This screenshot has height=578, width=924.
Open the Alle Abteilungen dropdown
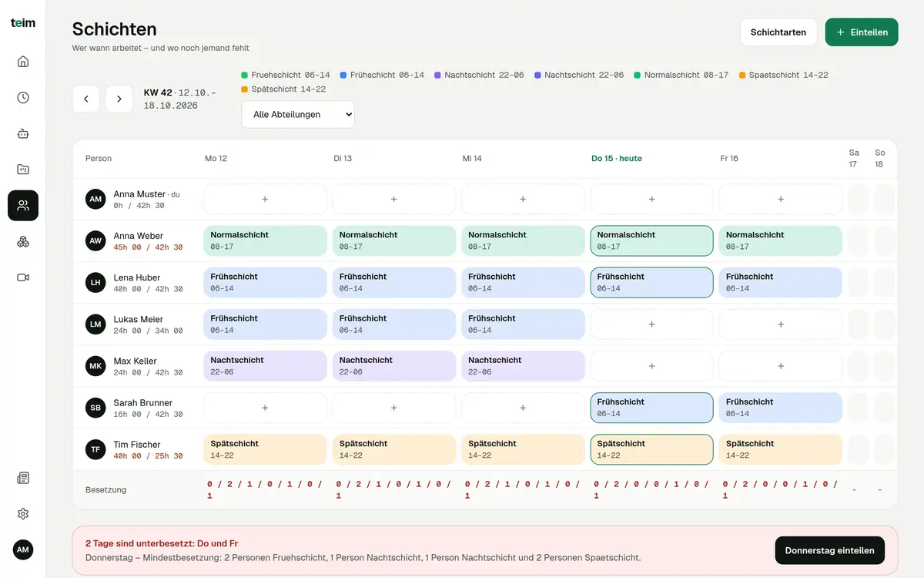(x=298, y=114)
